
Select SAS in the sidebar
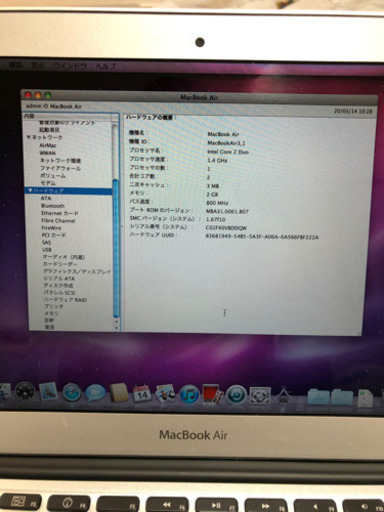(x=46, y=243)
